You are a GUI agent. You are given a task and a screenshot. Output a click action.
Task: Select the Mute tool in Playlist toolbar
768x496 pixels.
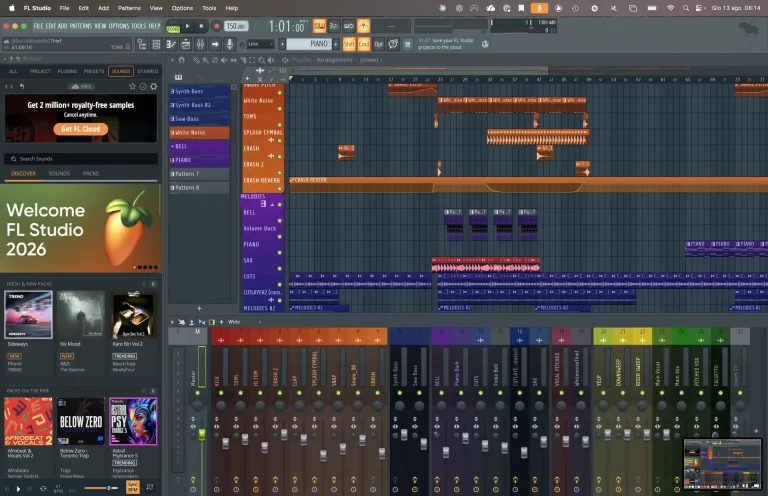pyautogui.click(x=224, y=60)
